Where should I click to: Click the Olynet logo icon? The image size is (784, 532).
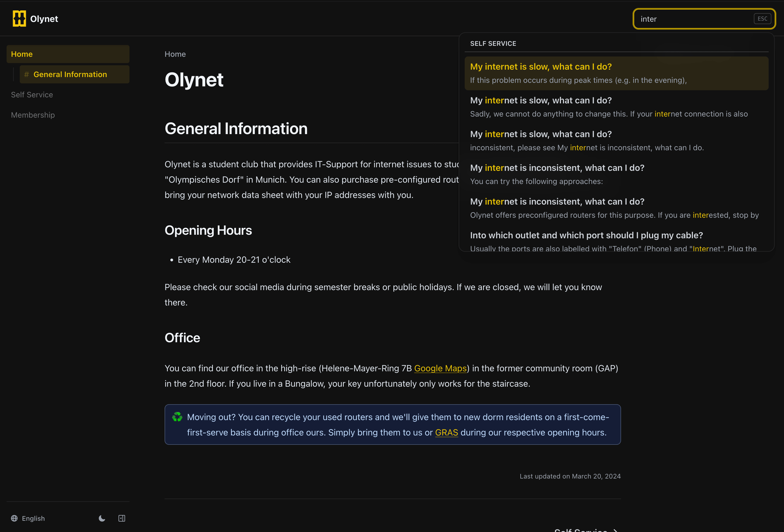point(19,19)
